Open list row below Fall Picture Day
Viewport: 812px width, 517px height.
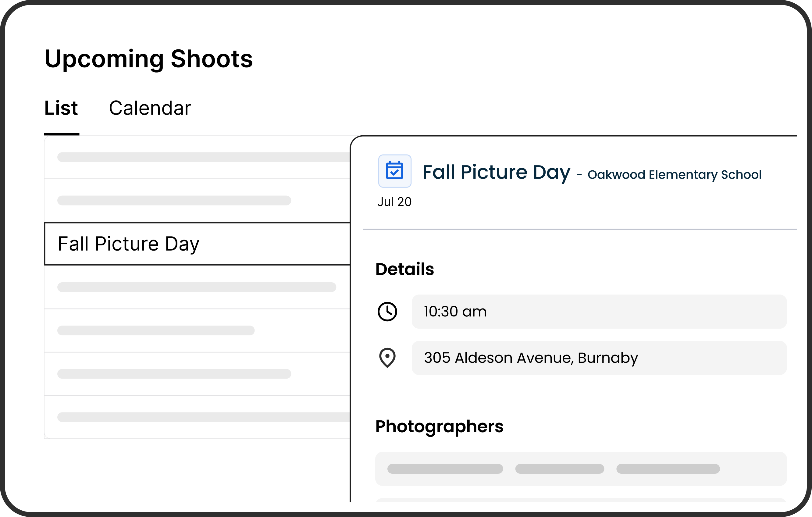197,287
